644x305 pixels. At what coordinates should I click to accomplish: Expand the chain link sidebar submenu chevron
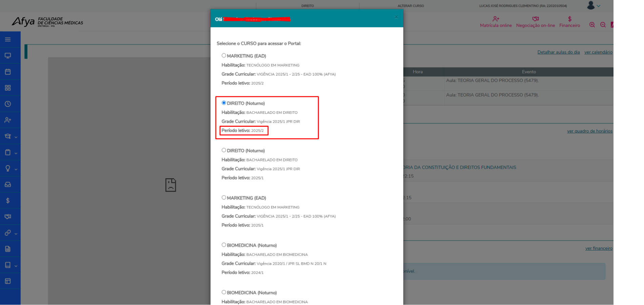[16, 234]
